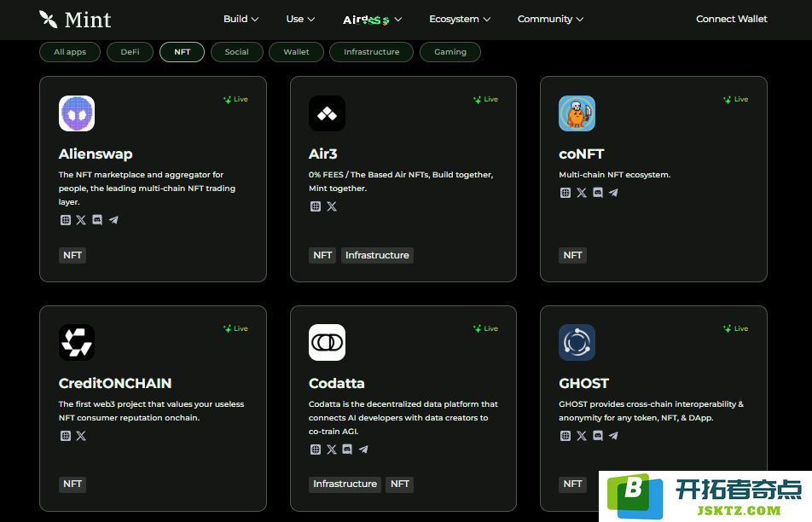Click Live status on Air3 card

(486, 100)
